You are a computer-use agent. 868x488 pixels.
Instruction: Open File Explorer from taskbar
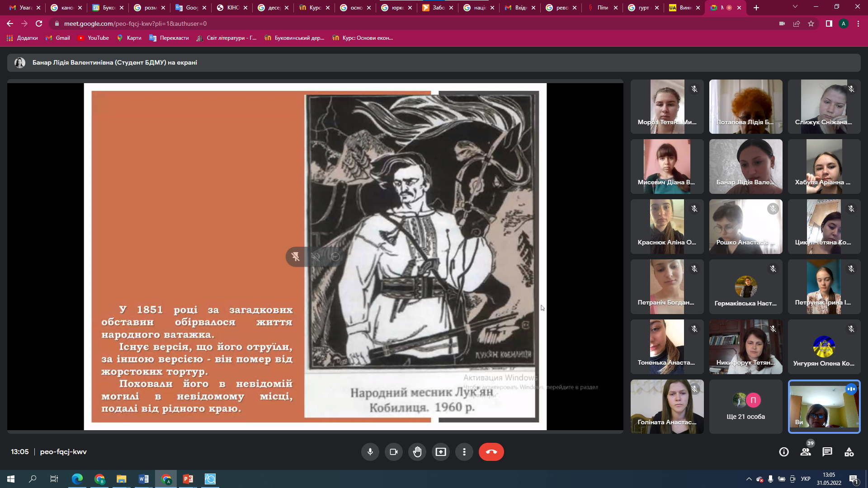(x=121, y=479)
